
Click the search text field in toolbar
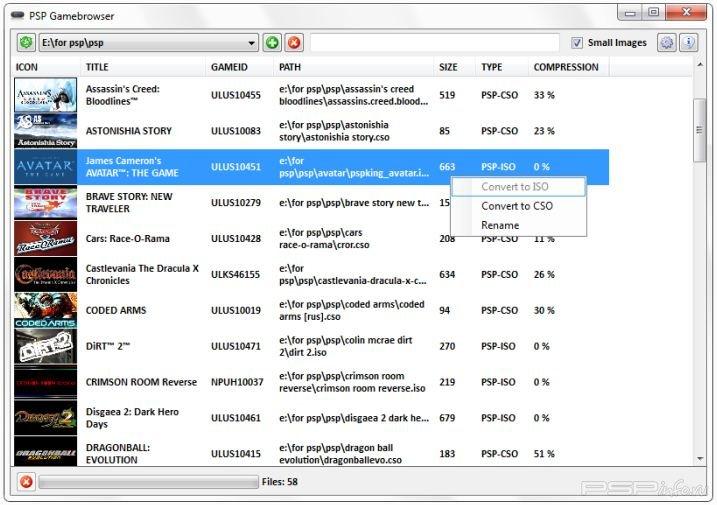click(x=434, y=43)
